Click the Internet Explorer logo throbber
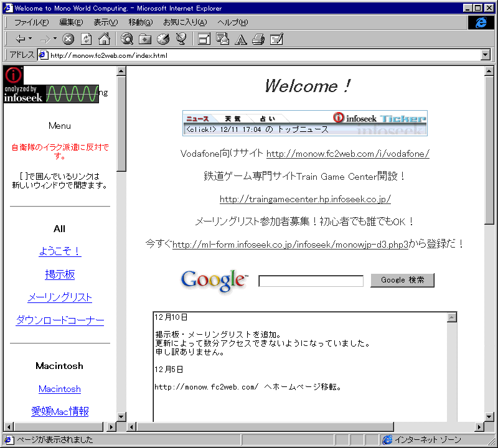 [481, 22]
